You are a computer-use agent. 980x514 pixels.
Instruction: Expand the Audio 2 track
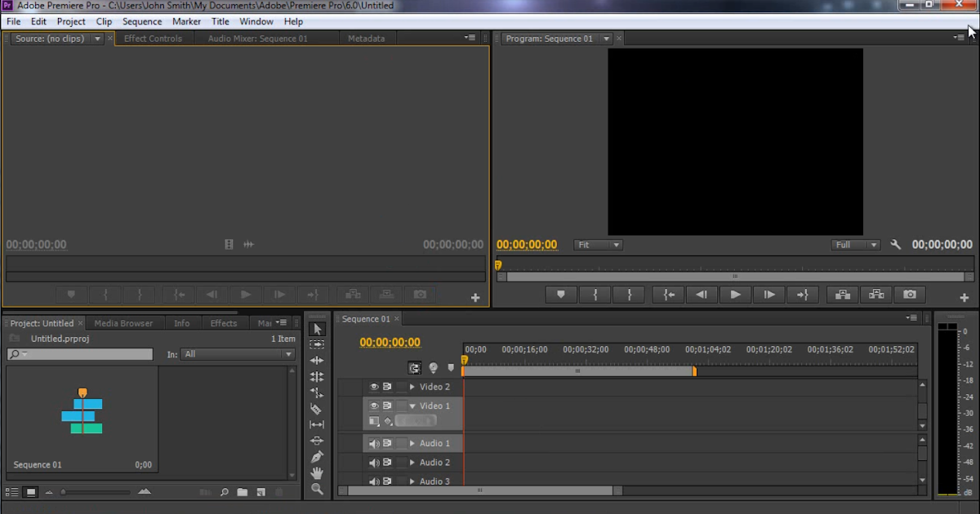412,463
